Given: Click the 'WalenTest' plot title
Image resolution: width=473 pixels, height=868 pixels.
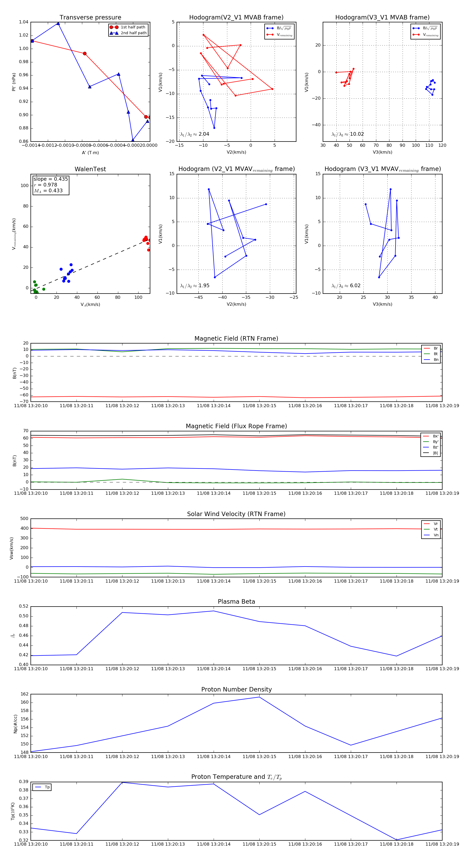Looking at the screenshot, I should [90, 169].
